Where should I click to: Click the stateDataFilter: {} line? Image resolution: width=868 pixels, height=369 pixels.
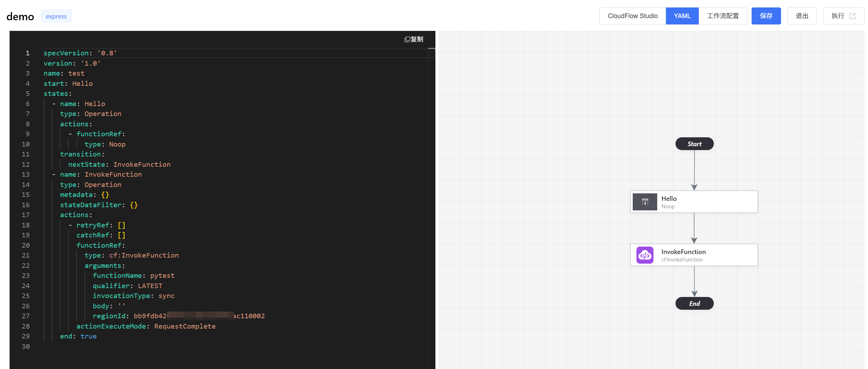pyautogui.click(x=99, y=205)
